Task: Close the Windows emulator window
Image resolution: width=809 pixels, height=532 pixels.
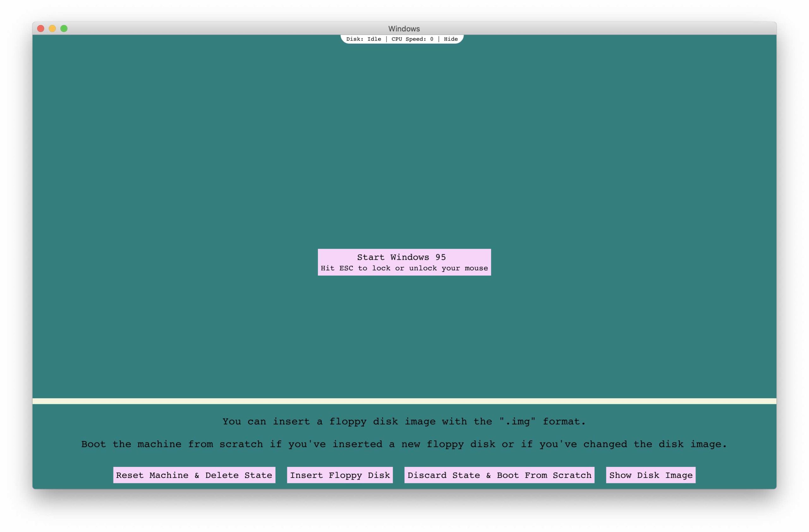Action: click(40, 28)
